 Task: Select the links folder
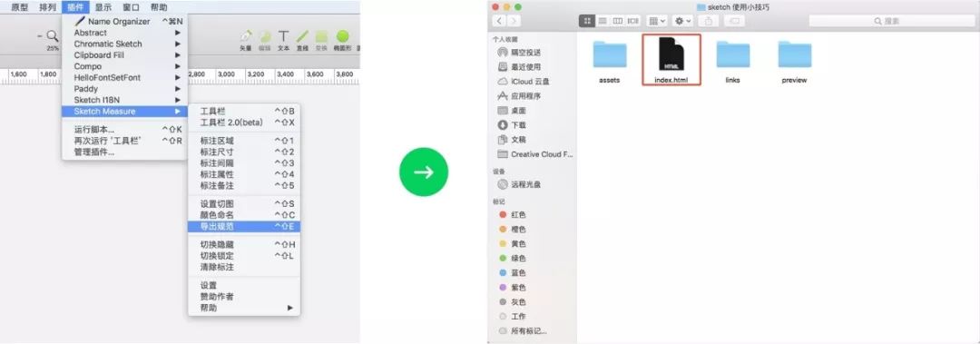pyautogui.click(x=732, y=62)
